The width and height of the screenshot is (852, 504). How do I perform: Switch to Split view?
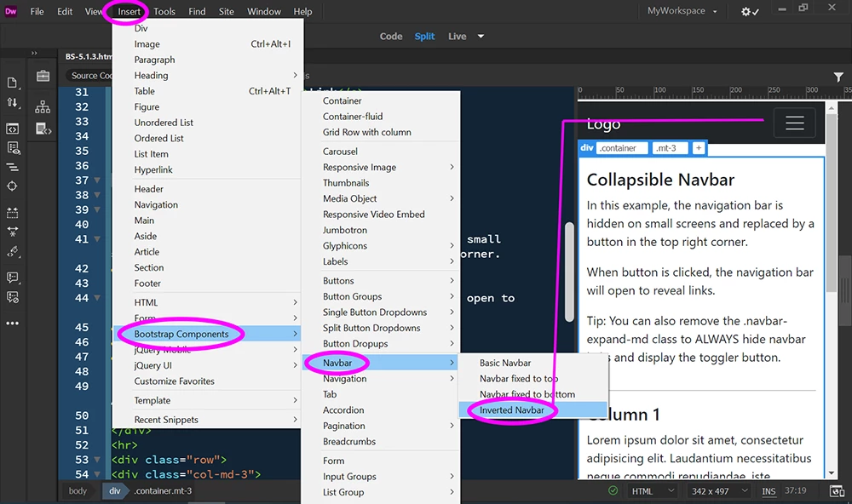(x=424, y=37)
